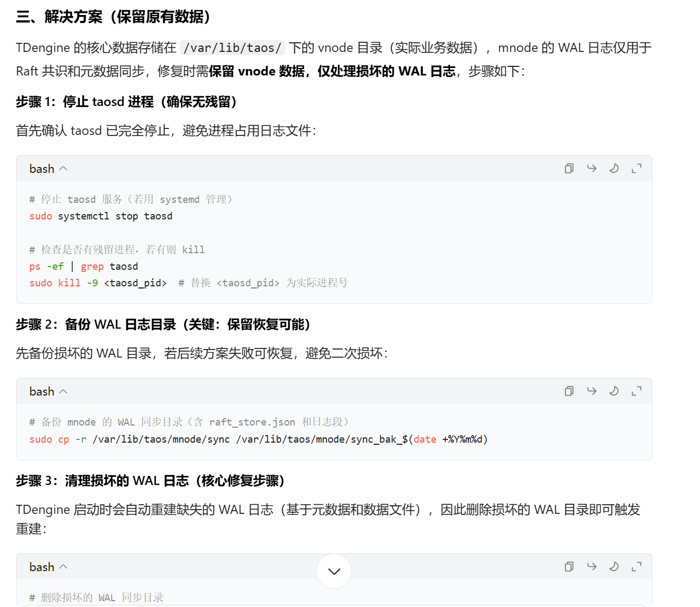
Task: Copy the first bash code block
Action: click(x=569, y=169)
